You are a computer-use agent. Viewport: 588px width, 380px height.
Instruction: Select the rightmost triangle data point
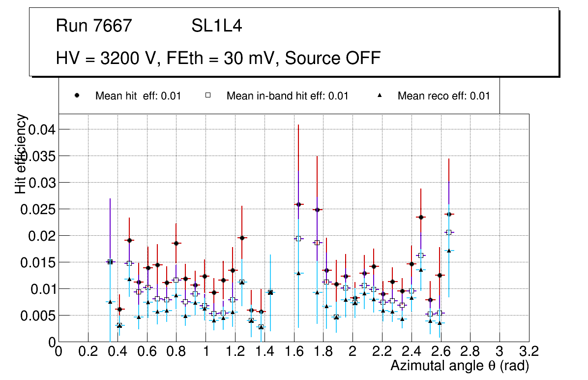click(448, 251)
